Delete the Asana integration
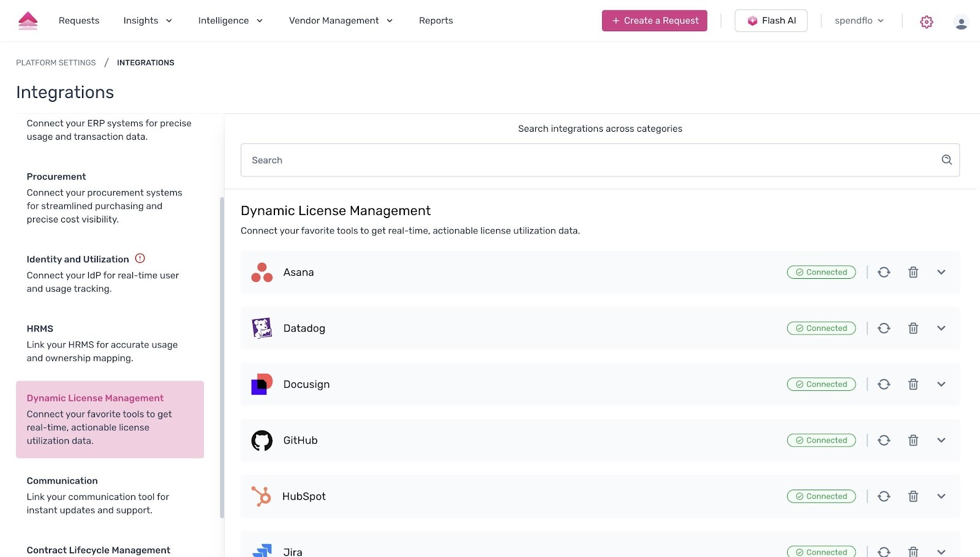Screen dimensions: 980x557 click(x=913, y=272)
